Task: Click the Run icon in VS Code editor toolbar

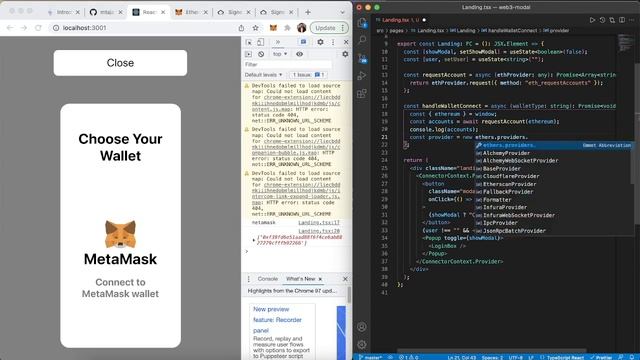Action: click(x=592, y=20)
